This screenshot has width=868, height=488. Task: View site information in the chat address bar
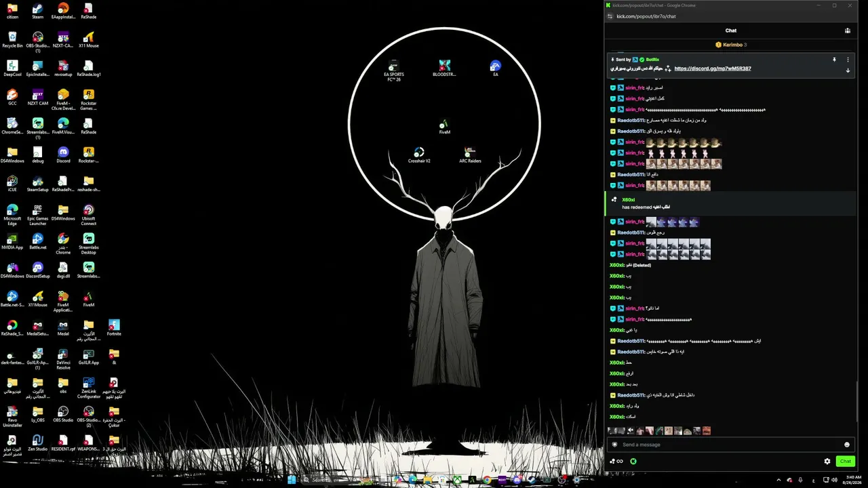pyautogui.click(x=610, y=16)
